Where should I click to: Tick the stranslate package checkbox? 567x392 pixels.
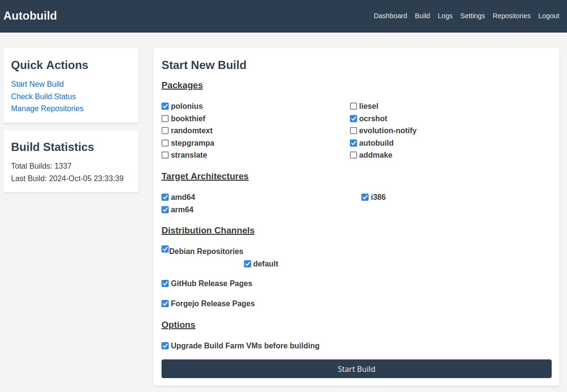point(165,155)
